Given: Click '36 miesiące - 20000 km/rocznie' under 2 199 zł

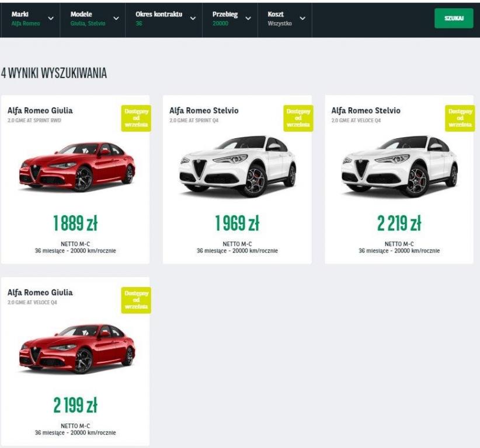Looking at the screenshot, I should click(x=75, y=433).
